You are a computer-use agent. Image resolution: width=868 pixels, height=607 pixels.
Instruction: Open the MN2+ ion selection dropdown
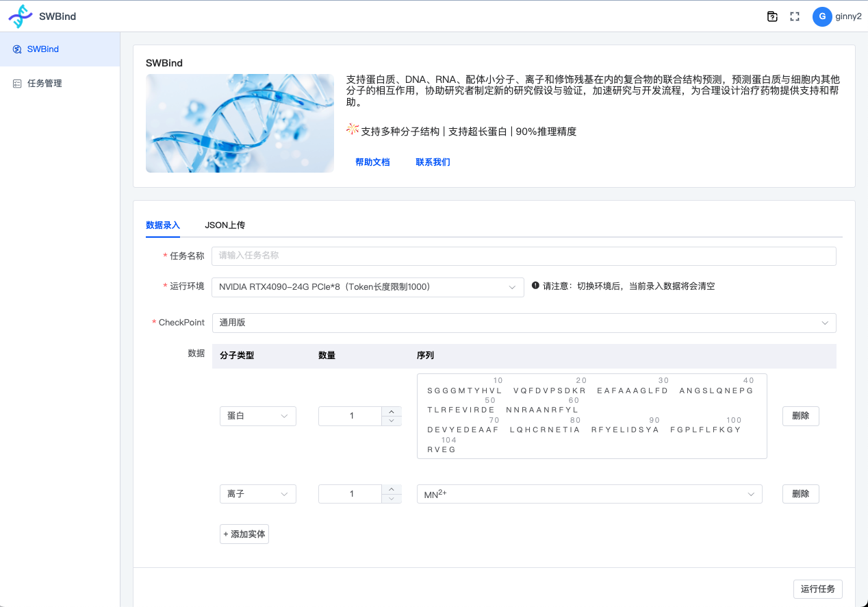589,493
